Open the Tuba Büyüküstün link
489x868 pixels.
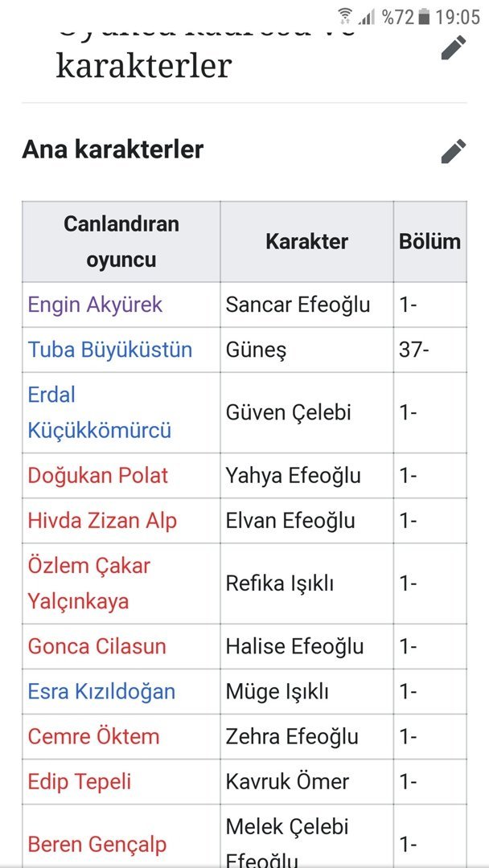click(110, 350)
